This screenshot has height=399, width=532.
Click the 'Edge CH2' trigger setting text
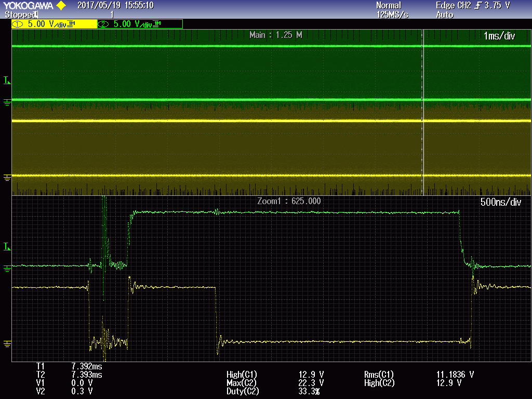(x=453, y=5)
